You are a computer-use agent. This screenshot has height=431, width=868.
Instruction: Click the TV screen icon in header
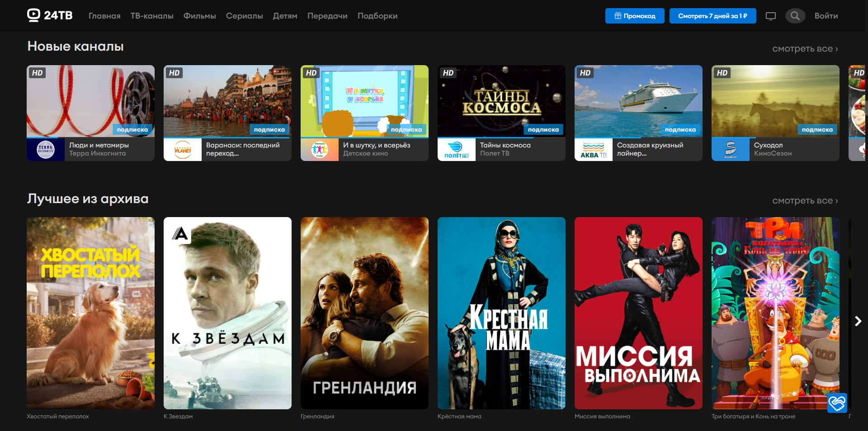770,16
